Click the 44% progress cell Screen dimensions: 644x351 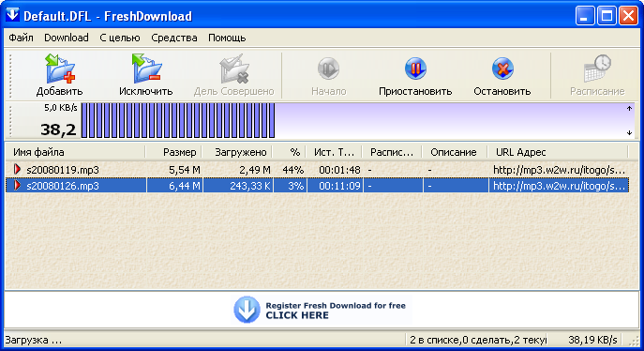(292, 170)
